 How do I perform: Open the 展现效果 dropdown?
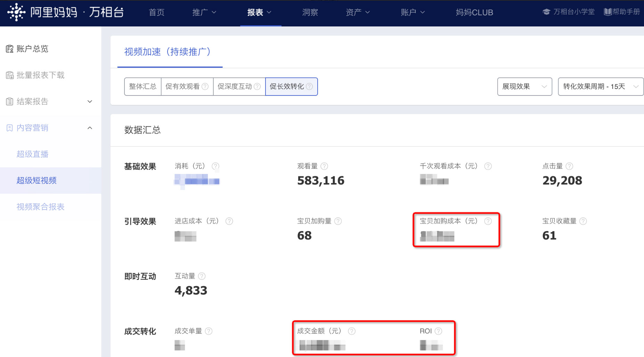coord(525,86)
